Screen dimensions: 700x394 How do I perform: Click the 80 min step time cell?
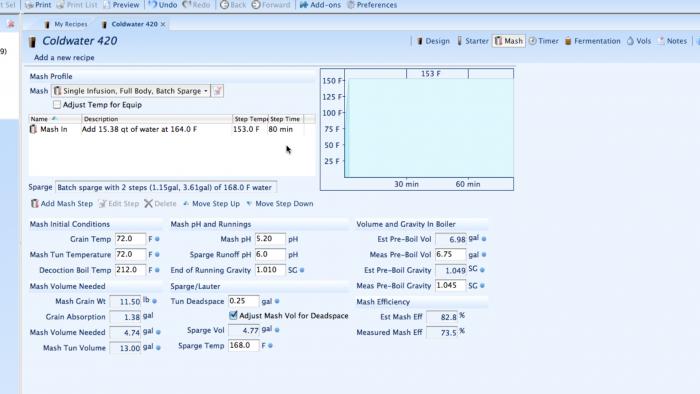coord(281,129)
